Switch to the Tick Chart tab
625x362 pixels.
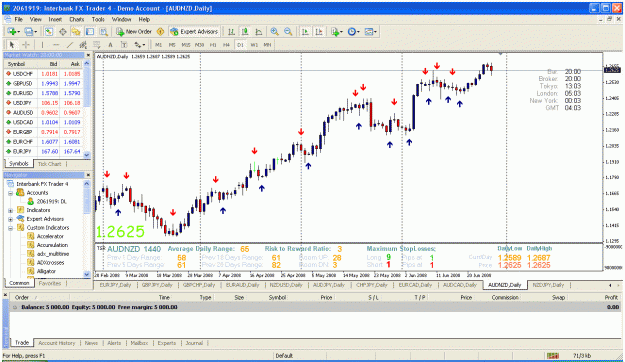(x=49, y=164)
